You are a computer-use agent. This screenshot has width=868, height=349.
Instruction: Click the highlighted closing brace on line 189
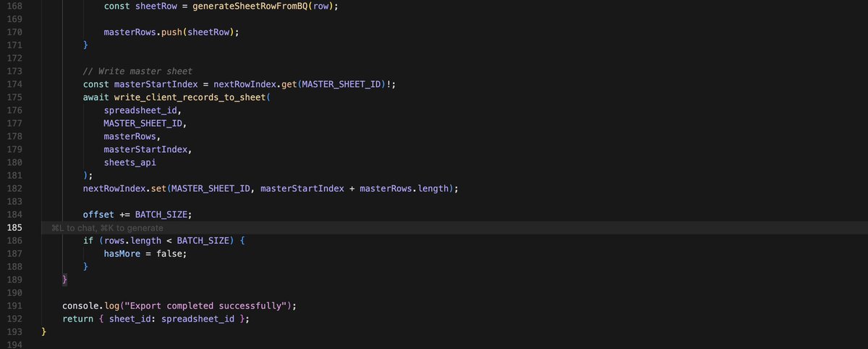click(65, 279)
